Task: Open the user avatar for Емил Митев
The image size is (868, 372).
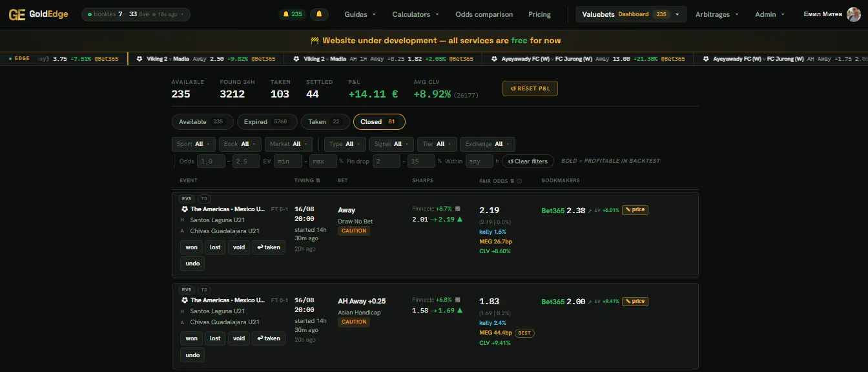Action: pyautogui.click(x=854, y=14)
